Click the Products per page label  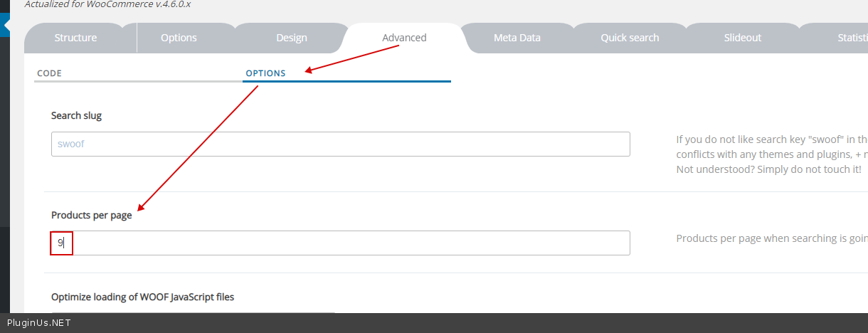(x=92, y=216)
